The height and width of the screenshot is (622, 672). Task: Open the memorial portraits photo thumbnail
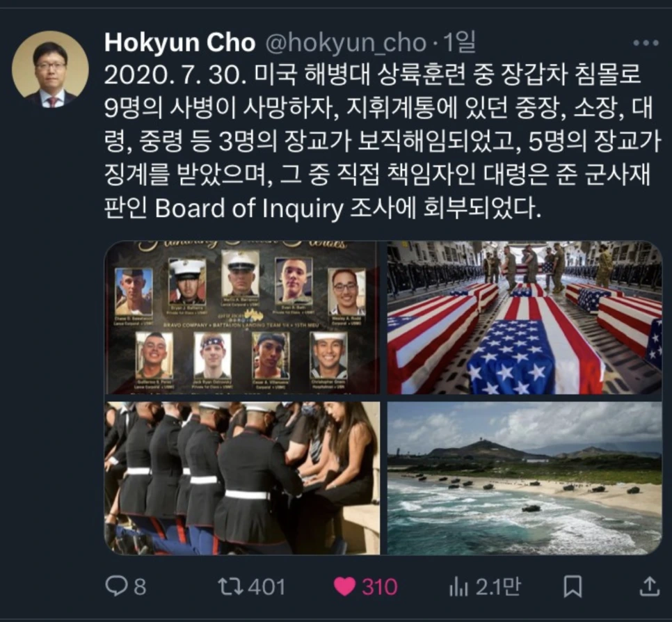click(x=242, y=318)
